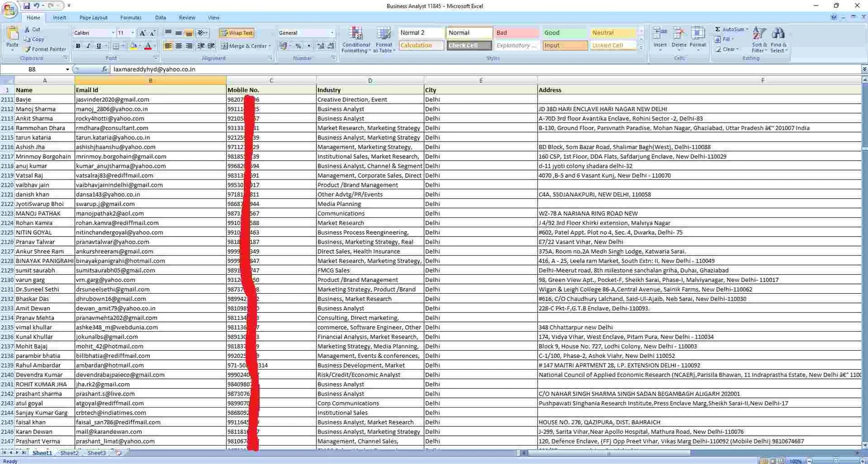
Task: Open the Microsoft Office Excel Help
Action: (834, 17)
